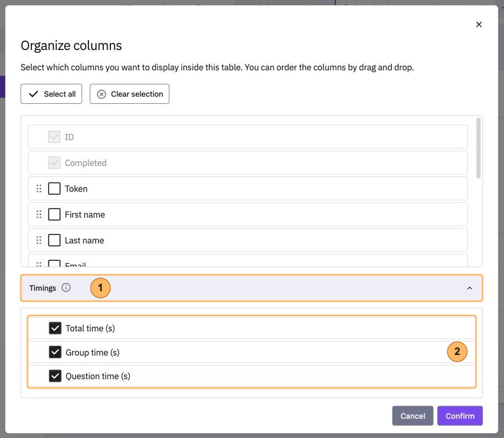This screenshot has width=504, height=438.
Task: Click the Completed label text
Action: click(86, 163)
